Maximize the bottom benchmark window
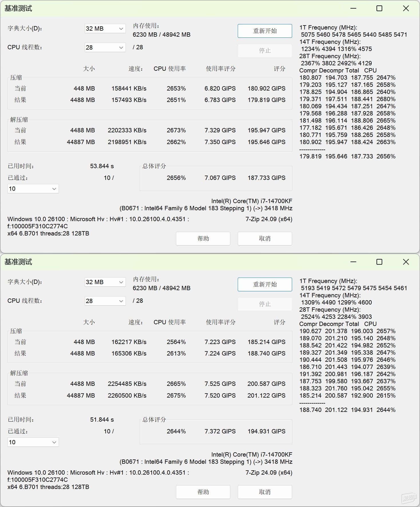Screen dimensions: 420x507 click(x=379, y=262)
